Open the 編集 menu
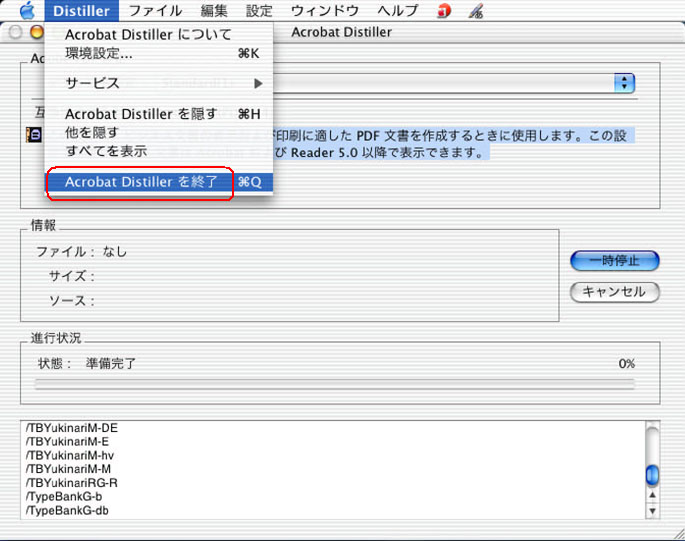The height and width of the screenshot is (541, 685). click(214, 10)
